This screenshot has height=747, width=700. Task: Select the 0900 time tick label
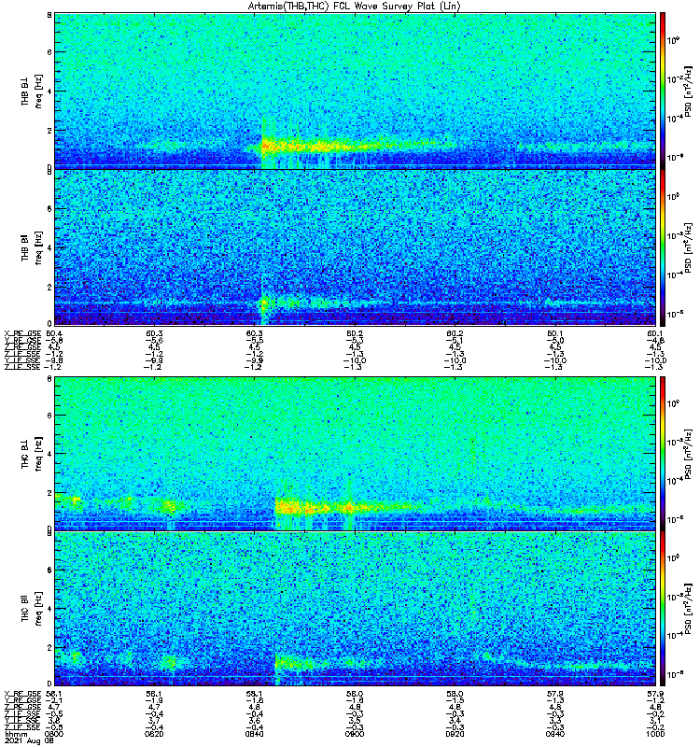tap(355, 734)
